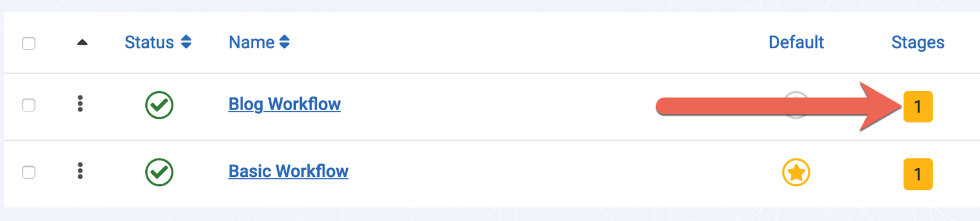Click the Basic Workflow default star icon
The height and width of the screenshot is (221, 980).
tap(796, 173)
